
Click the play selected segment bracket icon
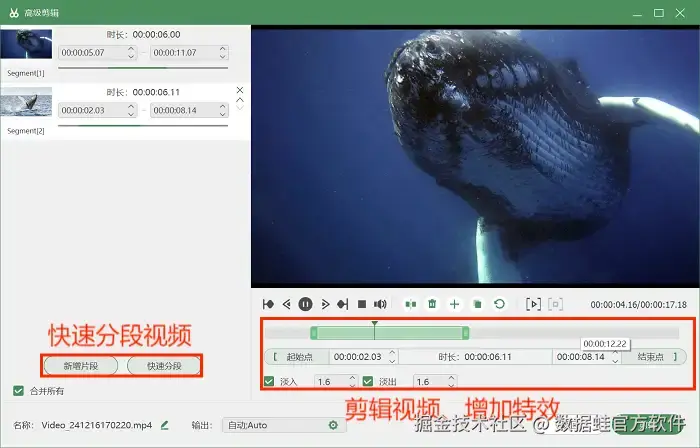pos(533,304)
